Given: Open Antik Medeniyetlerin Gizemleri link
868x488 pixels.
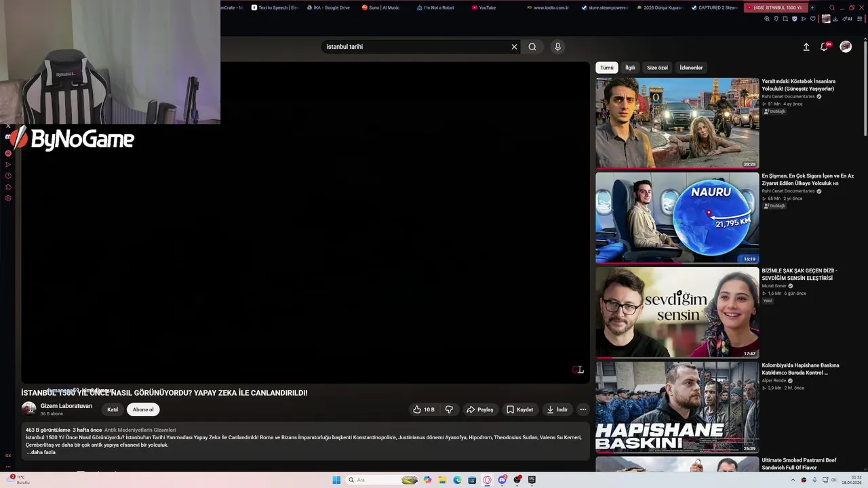Looking at the screenshot, I should point(140,430).
